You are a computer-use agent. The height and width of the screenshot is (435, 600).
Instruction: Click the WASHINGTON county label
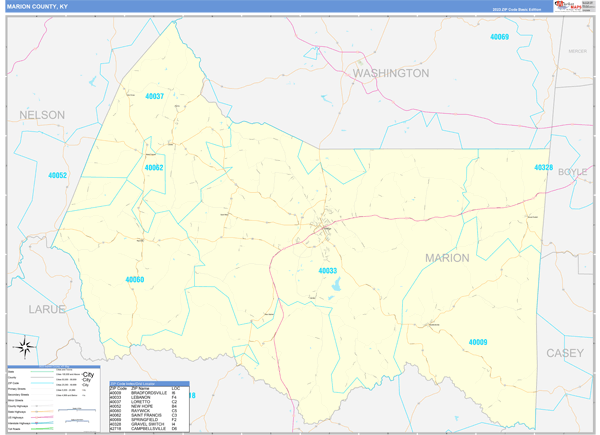click(390, 73)
